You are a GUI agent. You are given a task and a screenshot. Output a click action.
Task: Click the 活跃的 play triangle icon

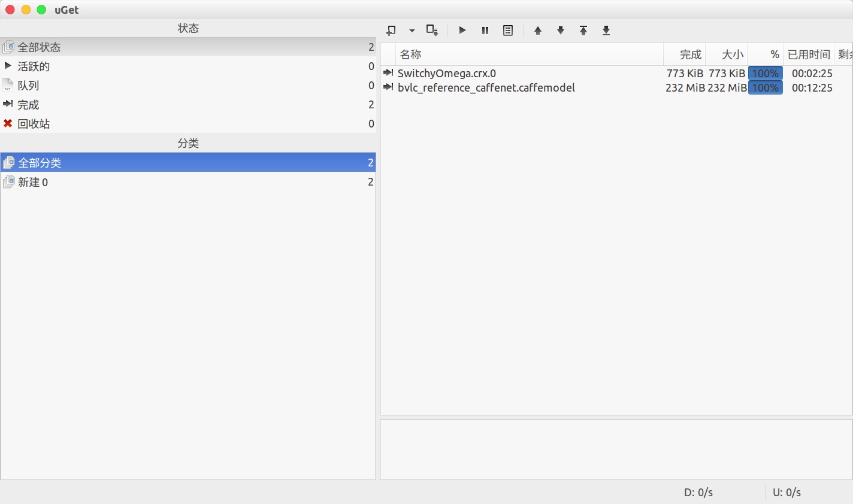8,65
